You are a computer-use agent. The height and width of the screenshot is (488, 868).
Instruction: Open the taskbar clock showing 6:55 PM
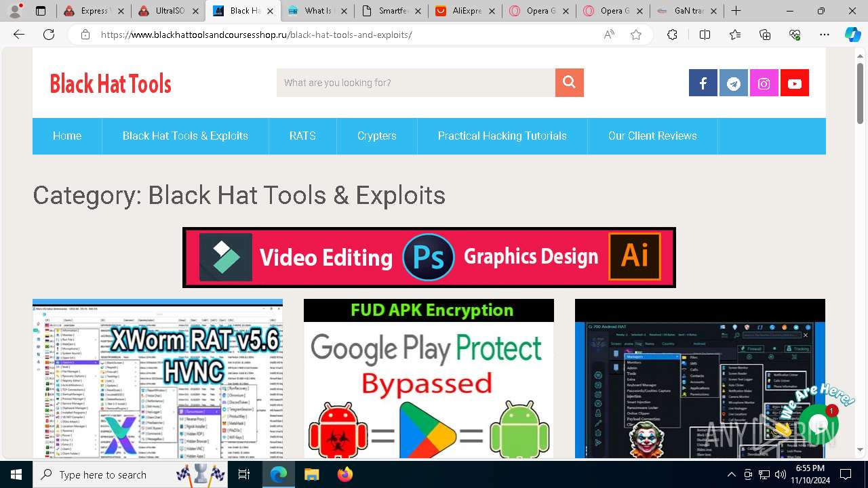[810, 474]
